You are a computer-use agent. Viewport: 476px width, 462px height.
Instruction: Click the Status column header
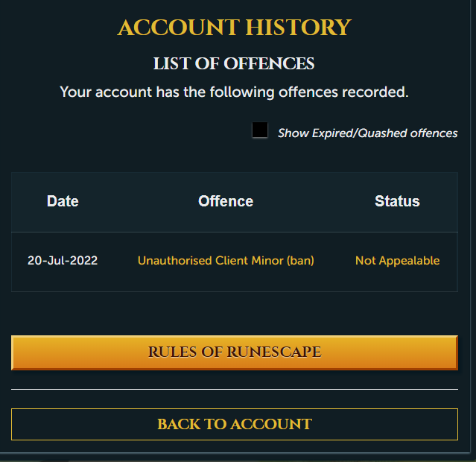(397, 201)
